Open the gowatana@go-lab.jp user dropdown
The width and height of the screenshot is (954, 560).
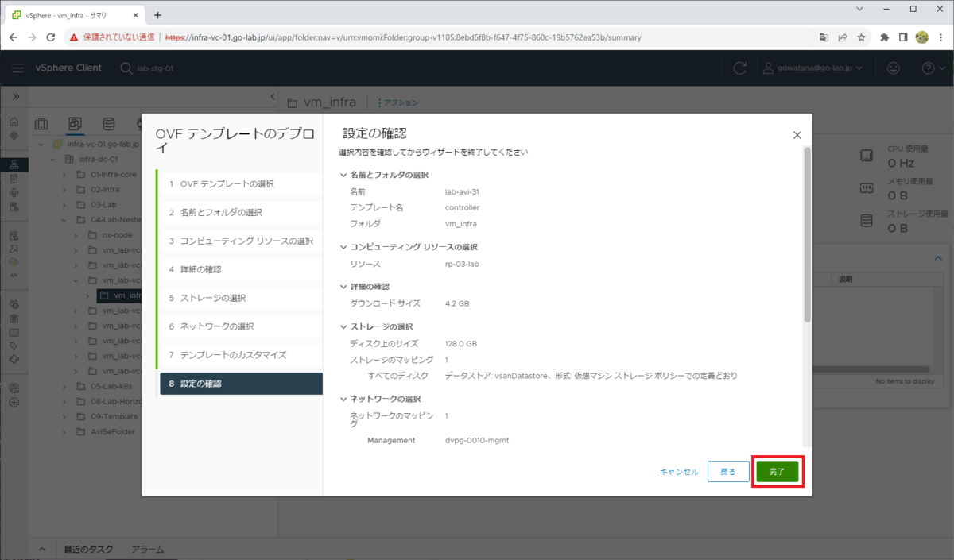(813, 68)
